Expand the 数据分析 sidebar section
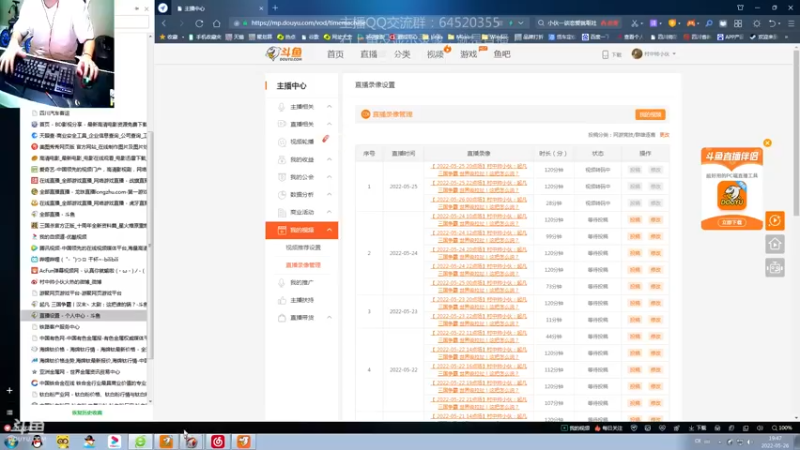The width and height of the screenshot is (800, 450). pos(302,194)
